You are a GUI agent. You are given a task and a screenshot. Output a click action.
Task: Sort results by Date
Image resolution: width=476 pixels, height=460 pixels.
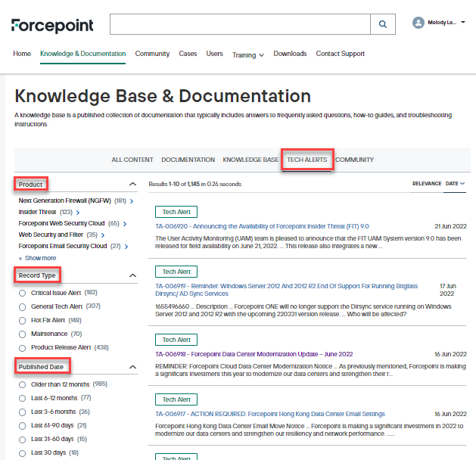click(454, 183)
